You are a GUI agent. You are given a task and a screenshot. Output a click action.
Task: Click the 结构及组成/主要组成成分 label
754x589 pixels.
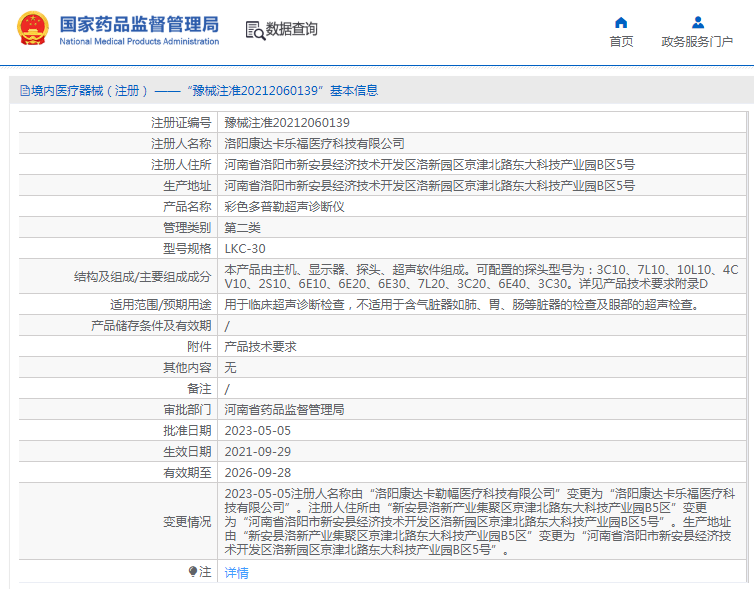142,276
